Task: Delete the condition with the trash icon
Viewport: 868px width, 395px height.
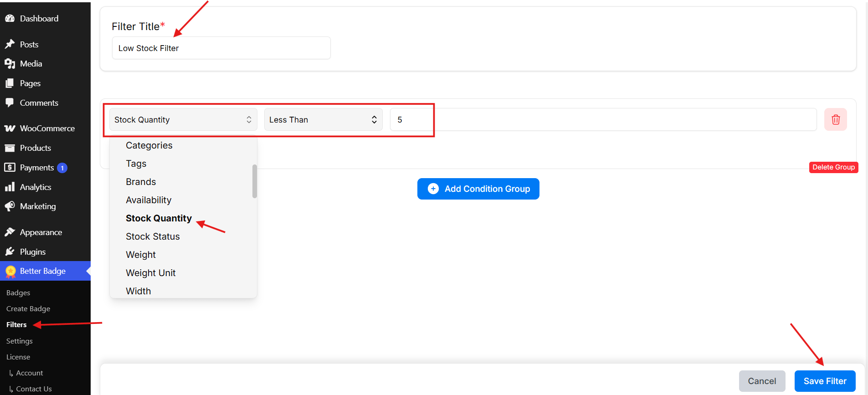Action: 836,119
